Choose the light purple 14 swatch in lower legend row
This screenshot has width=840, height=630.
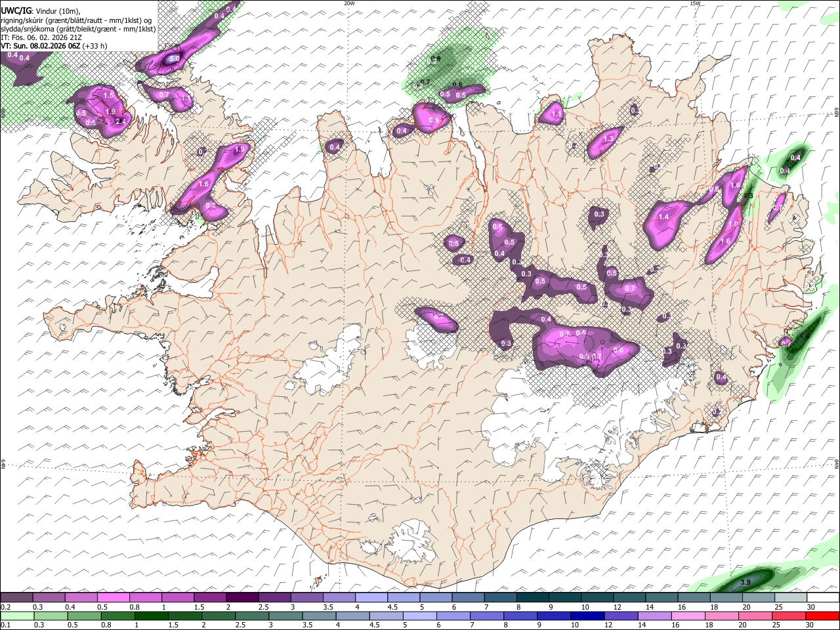tap(654, 616)
